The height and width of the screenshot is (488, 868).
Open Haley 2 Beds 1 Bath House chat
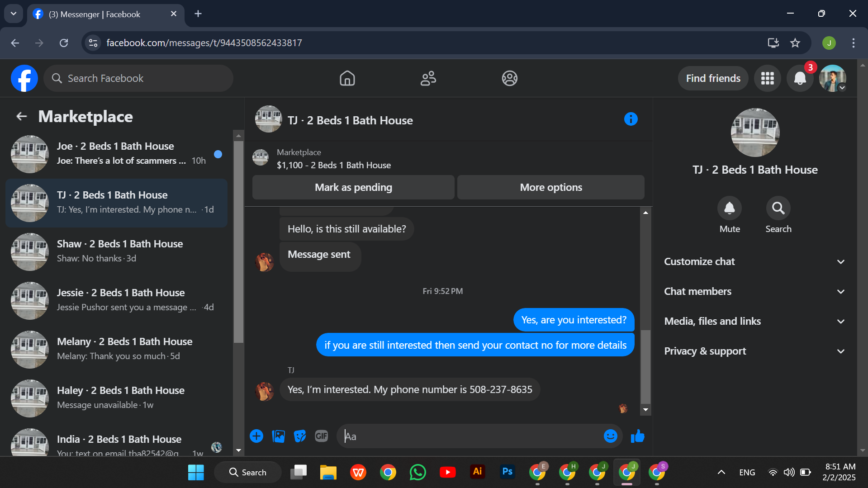point(116,398)
